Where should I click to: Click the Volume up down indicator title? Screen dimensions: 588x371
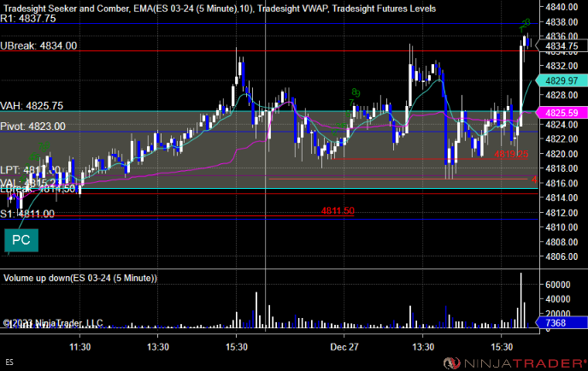80,278
